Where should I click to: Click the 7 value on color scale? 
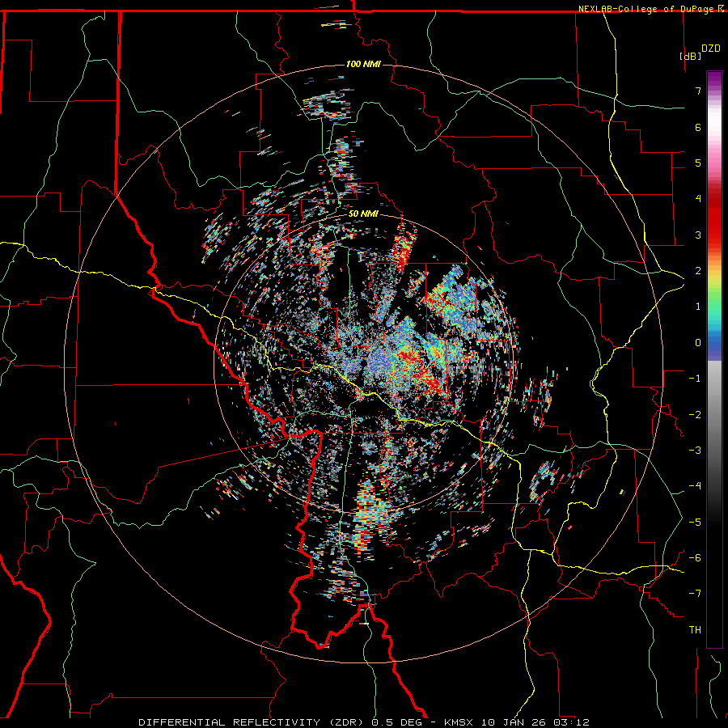point(698,91)
